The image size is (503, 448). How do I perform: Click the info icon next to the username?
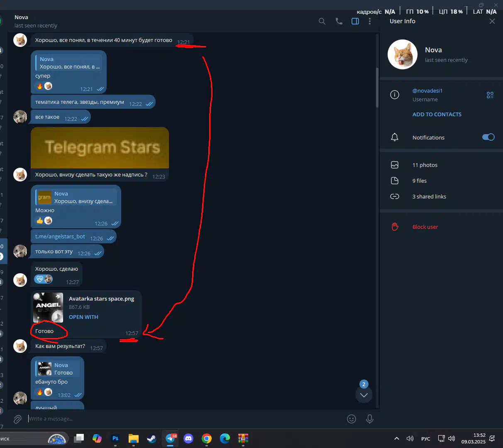395,95
